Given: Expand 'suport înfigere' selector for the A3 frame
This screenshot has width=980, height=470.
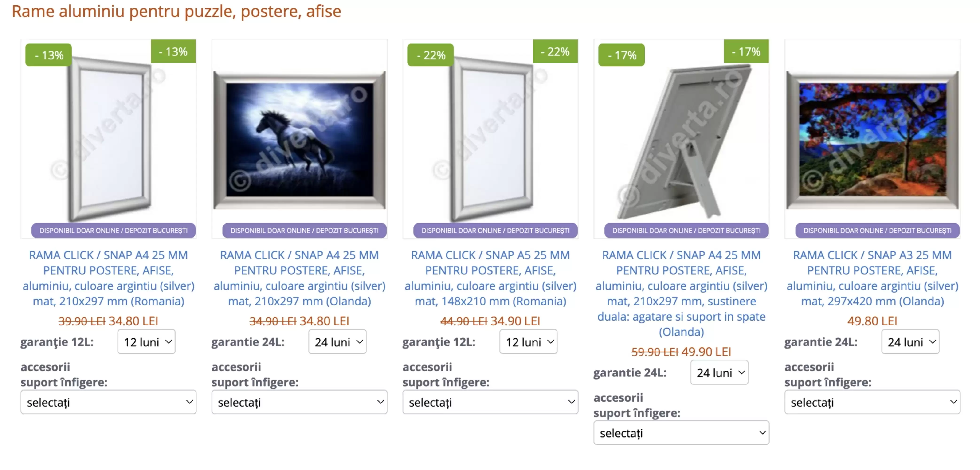Looking at the screenshot, I should click(872, 402).
